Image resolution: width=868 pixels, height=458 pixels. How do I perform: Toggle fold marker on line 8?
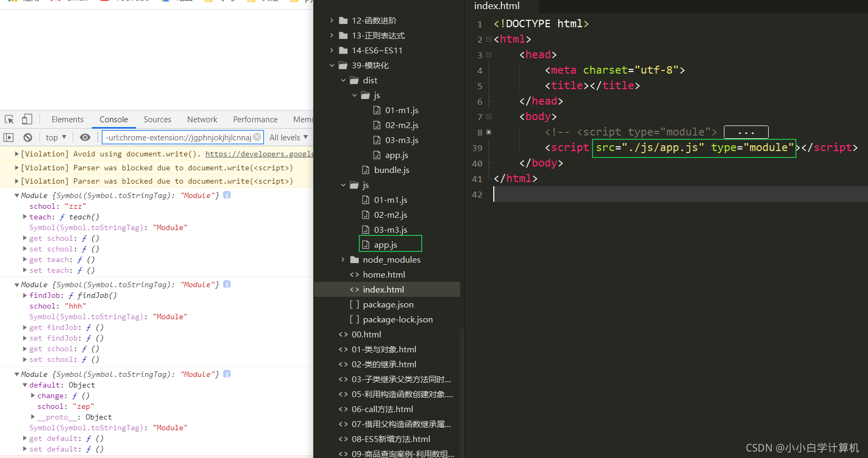488,132
